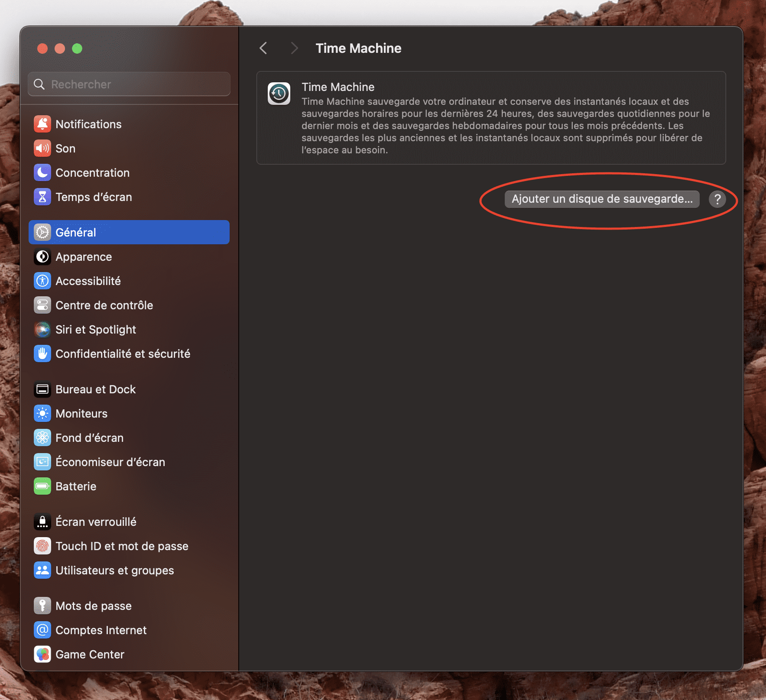This screenshot has width=766, height=700.
Task: Click the Time Machine window title
Action: (359, 49)
